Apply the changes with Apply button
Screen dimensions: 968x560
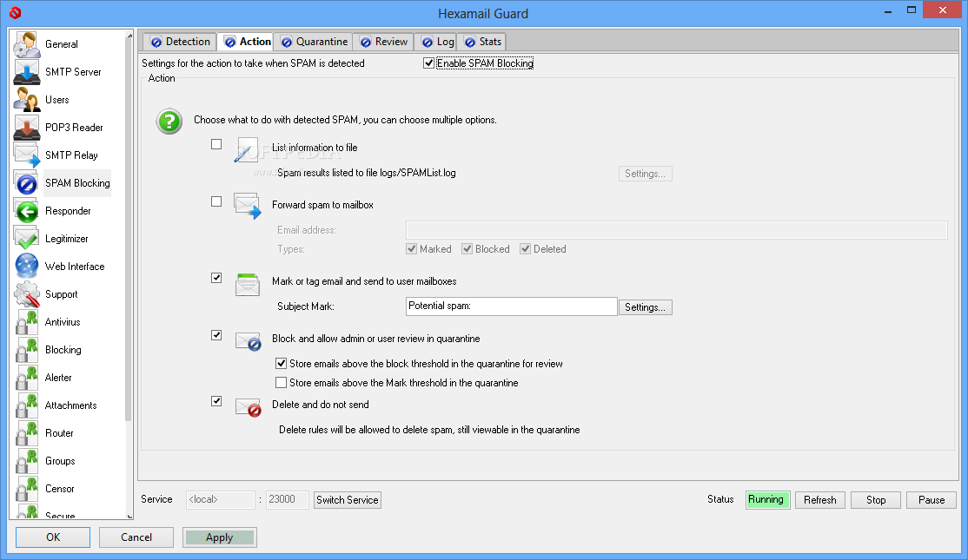[220, 537]
